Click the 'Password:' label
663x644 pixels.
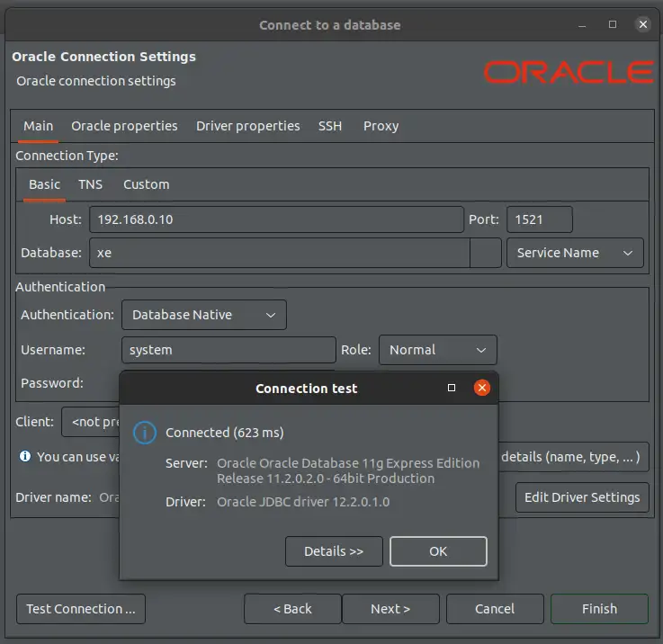52,383
